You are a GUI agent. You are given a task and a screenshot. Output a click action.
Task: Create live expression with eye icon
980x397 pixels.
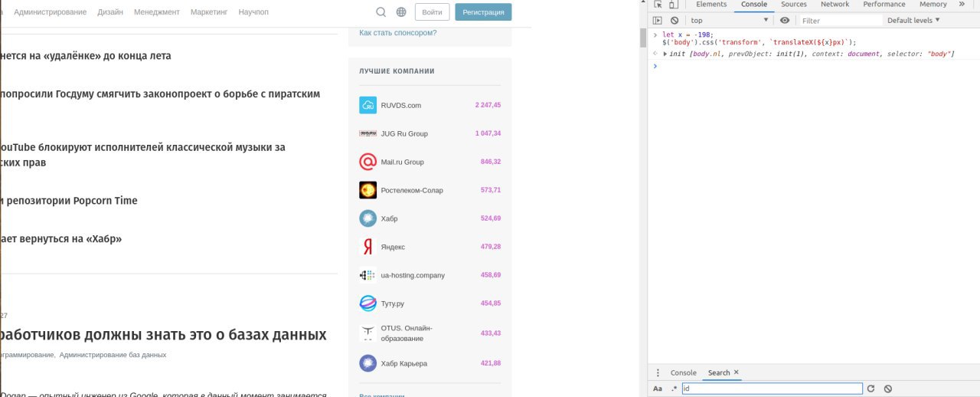[785, 21]
